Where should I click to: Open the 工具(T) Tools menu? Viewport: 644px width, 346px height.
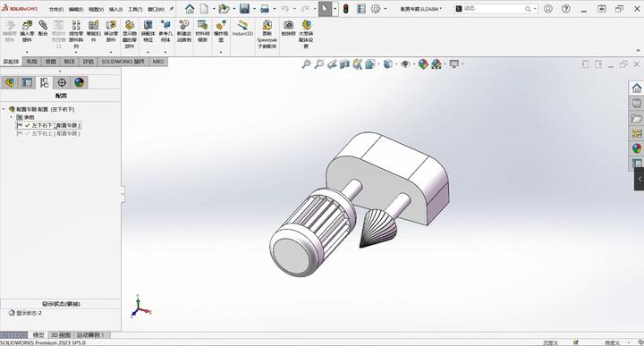(135, 9)
